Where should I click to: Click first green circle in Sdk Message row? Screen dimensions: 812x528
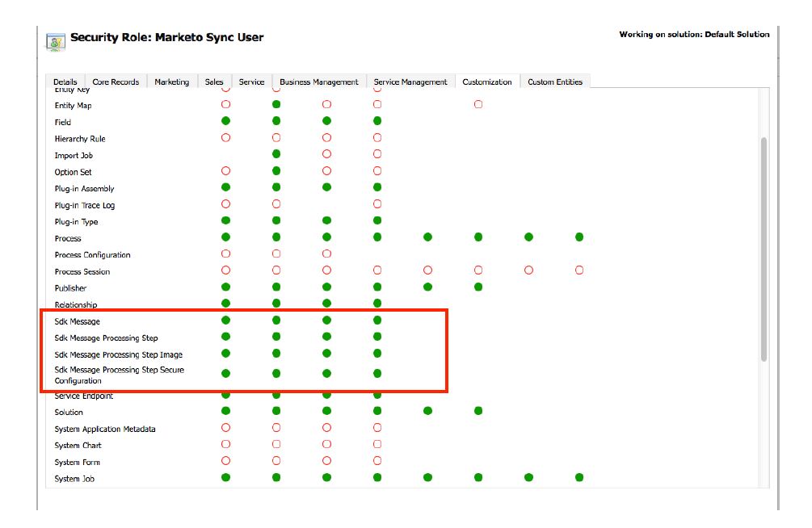point(225,321)
